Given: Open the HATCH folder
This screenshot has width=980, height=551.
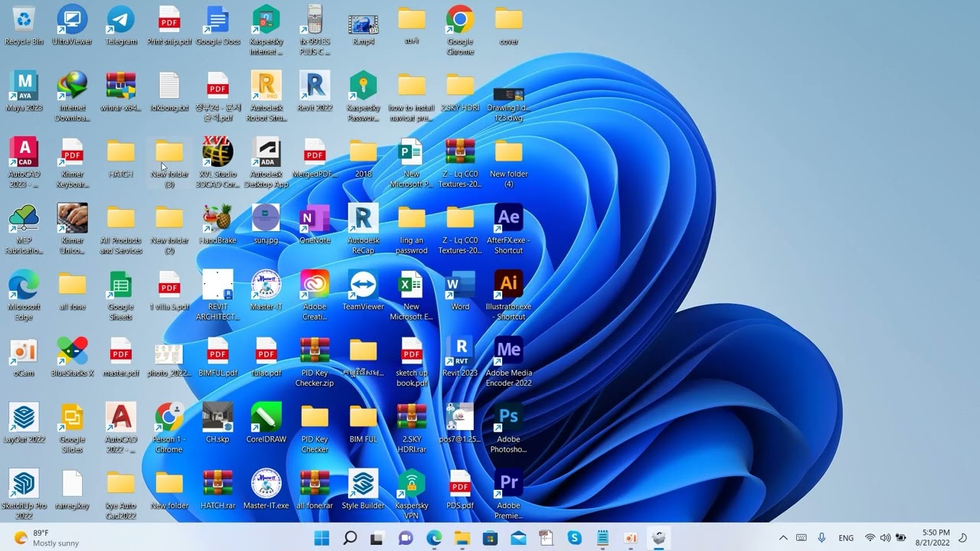Looking at the screenshot, I should 121,158.
